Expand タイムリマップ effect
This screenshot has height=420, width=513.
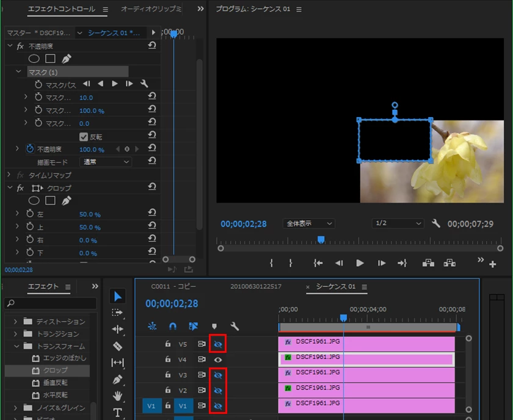[x=9, y=175]
